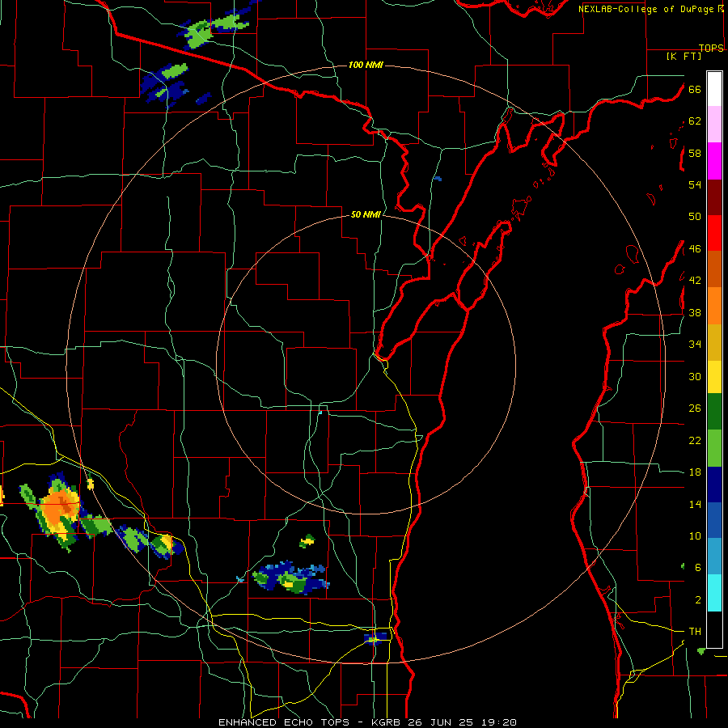This screenshot has height=728, width=728.
Task: Select the magenta legend color block
Action: point(714,161)
